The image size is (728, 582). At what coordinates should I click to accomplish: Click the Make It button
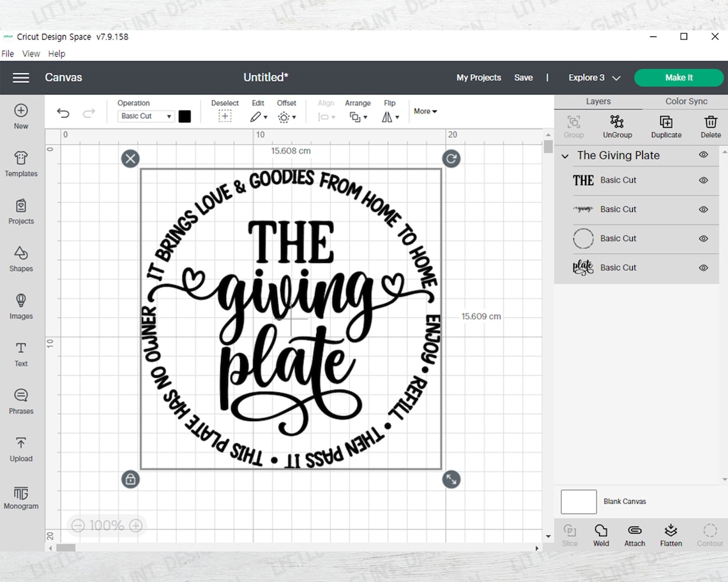click(679, 77)
